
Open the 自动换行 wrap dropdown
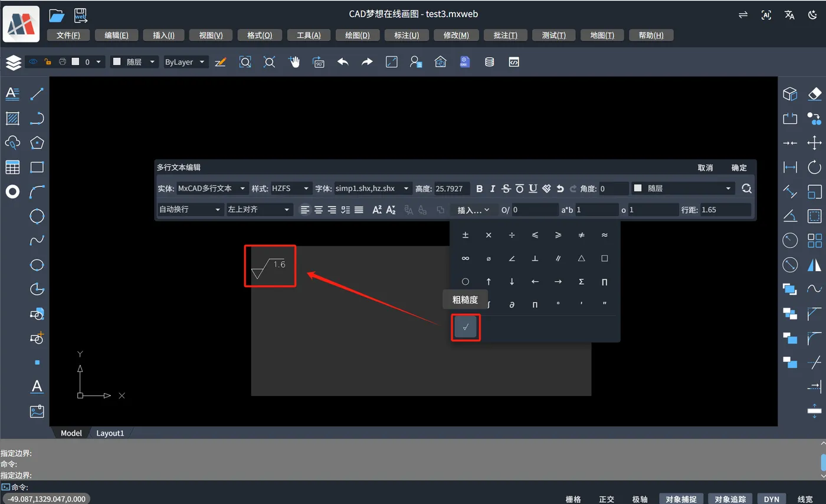191,209
